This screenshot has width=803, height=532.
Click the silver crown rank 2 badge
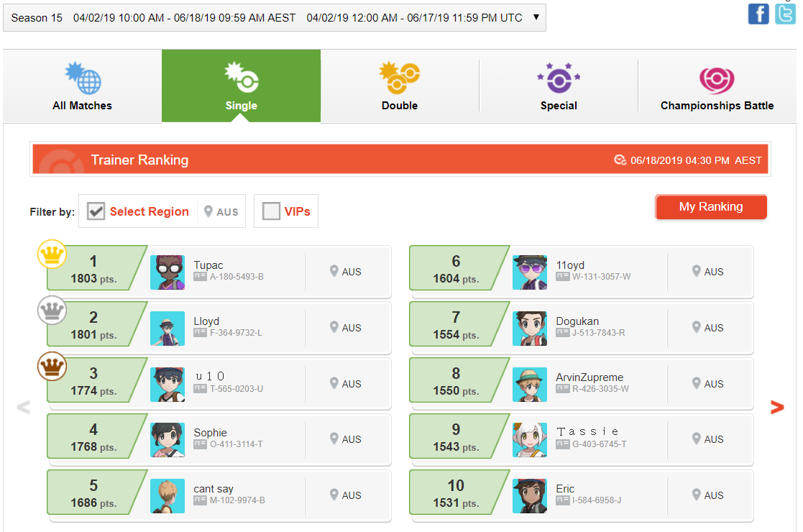[x=52, y=311]
